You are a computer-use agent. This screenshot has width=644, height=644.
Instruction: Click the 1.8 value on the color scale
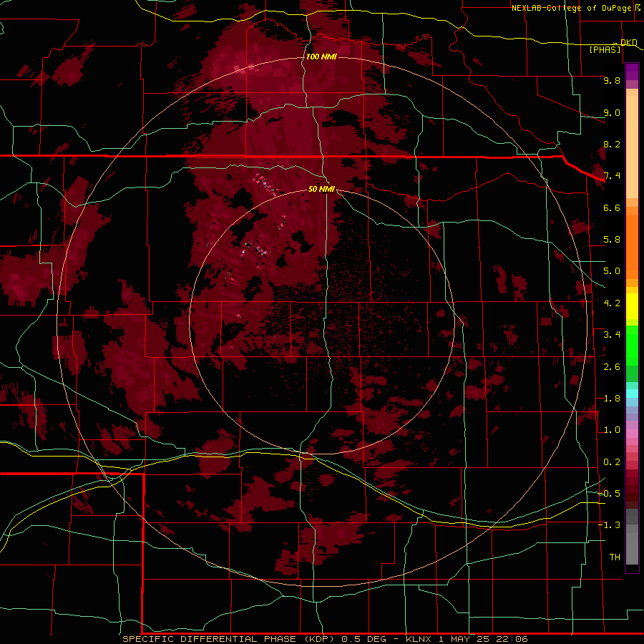[x=612, y=399]
